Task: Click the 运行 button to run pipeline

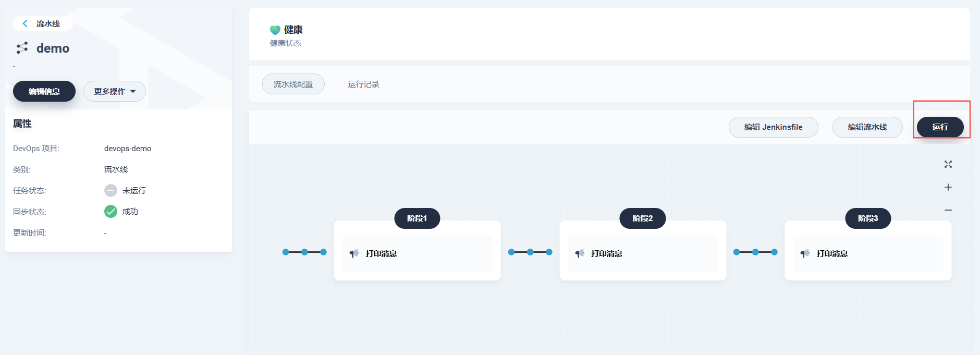Action: click(x=940, y=127)
